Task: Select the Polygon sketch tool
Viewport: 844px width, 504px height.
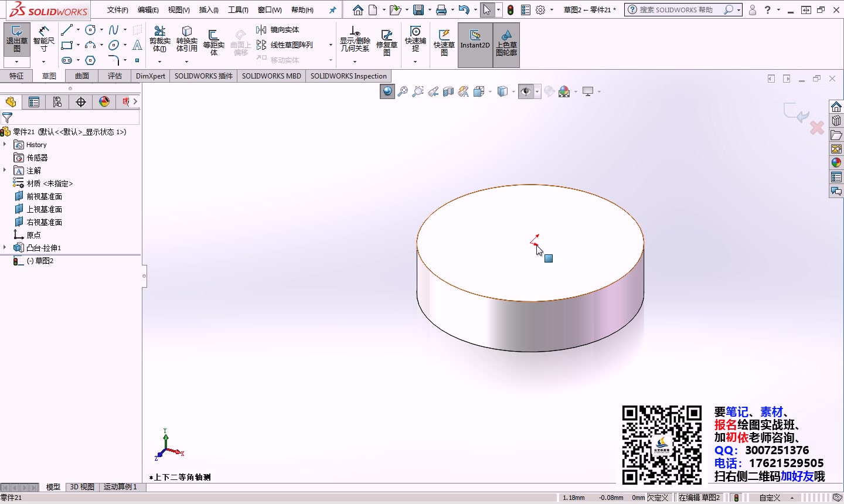Action: pos(90,60)
